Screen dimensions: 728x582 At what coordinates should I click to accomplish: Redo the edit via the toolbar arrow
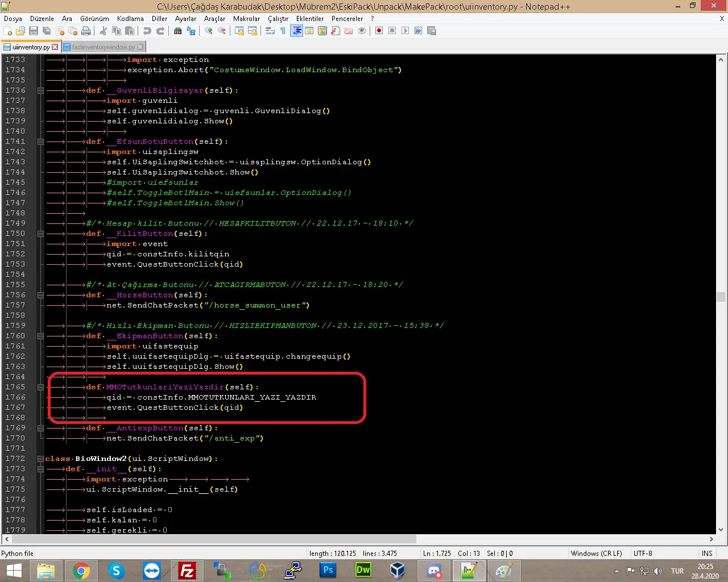pyautogui.click(x=160, y=31)
